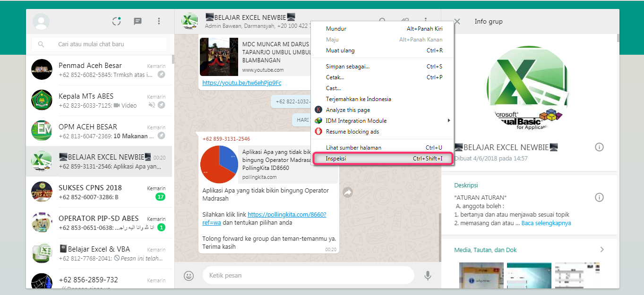The height and width of the screenshot is (295, 644).
Task: Click the BELAJAR EXCEL NEWBIE chat header title
Action: 250,17
